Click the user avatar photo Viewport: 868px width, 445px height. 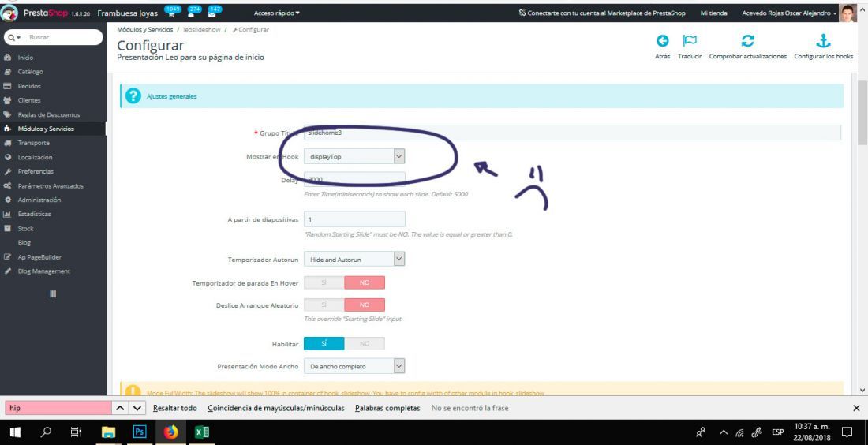tap(848, 13)
